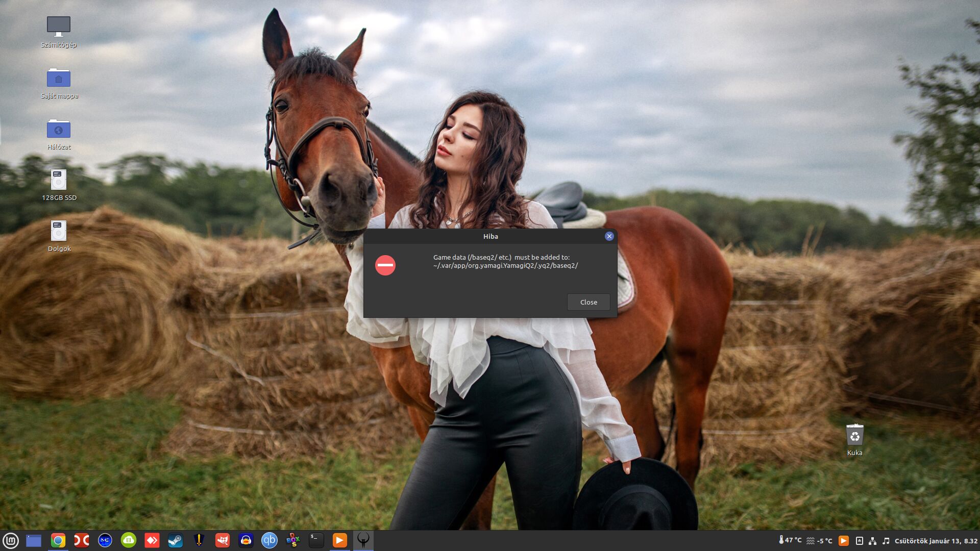Open the terminal from the panel
980x551 pixels.
point(316,540)
